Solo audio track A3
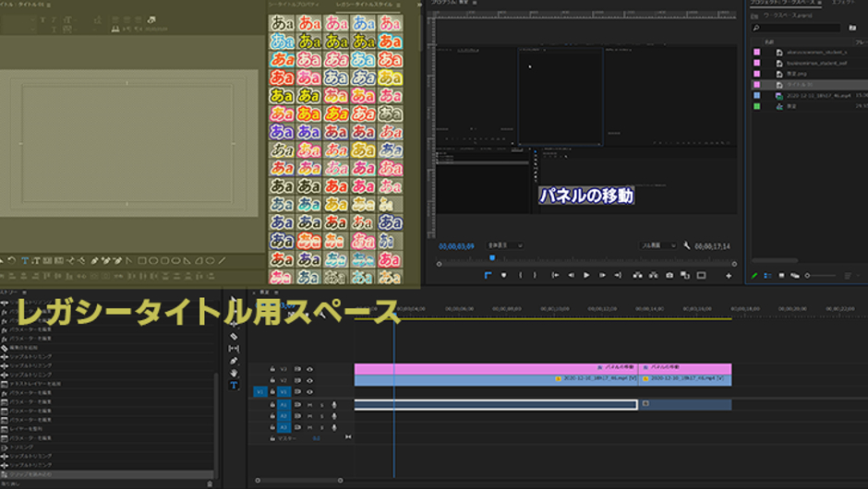Viewport: 868px width, 489px height. tap(321, 427)
